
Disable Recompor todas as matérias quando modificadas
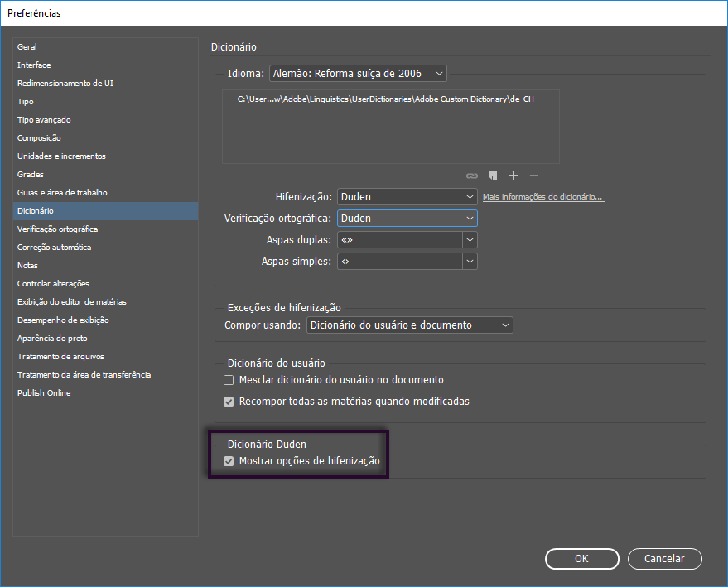click(x=229, y=402)
